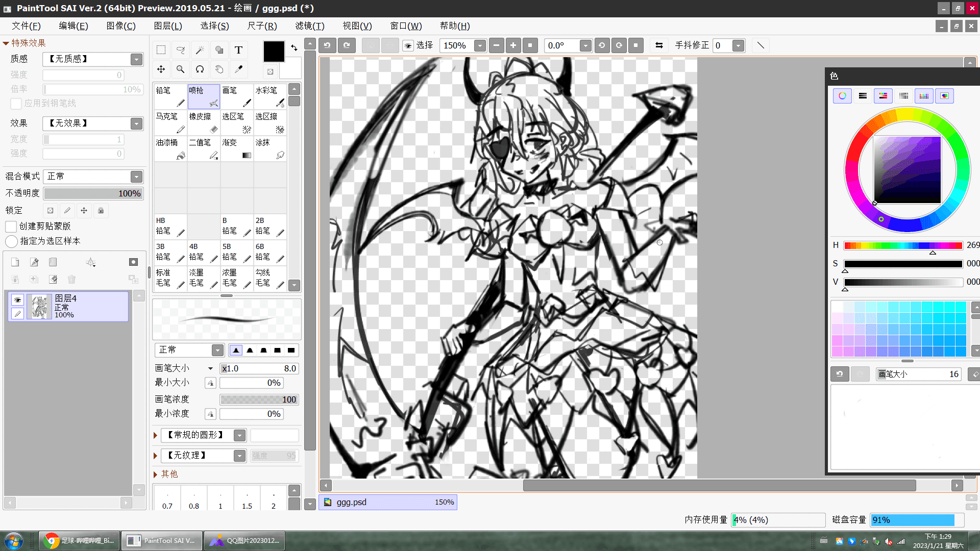980x551 pixels.
Task: Click the H hue slider bar
Action: coord(902,246)
